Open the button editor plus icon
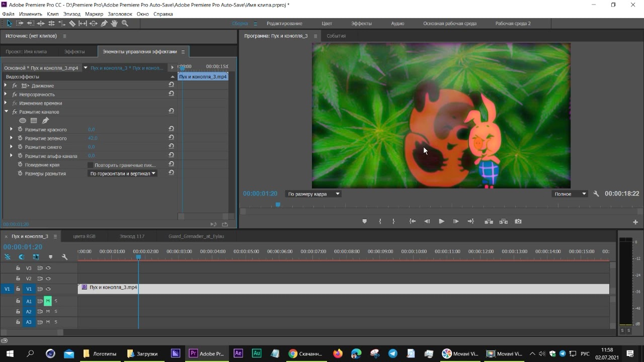Viewport: 644px width, 362px height. (635, 222)
